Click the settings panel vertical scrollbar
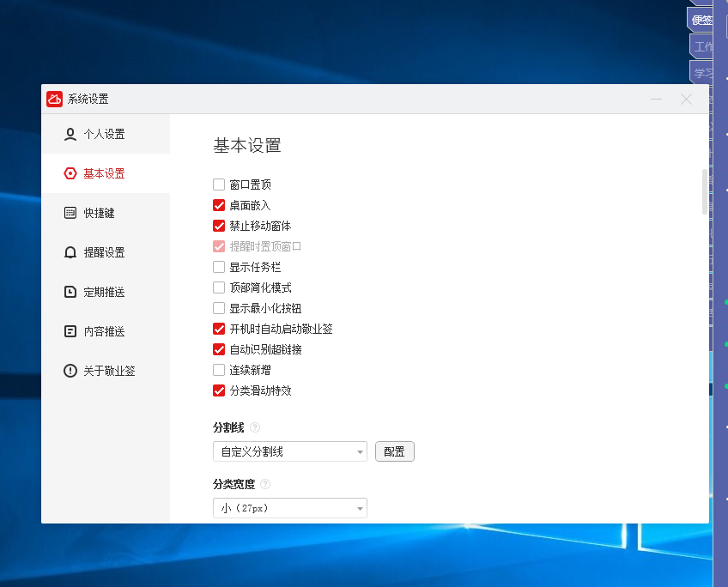728x587 pixels. (x=705, y=191)
